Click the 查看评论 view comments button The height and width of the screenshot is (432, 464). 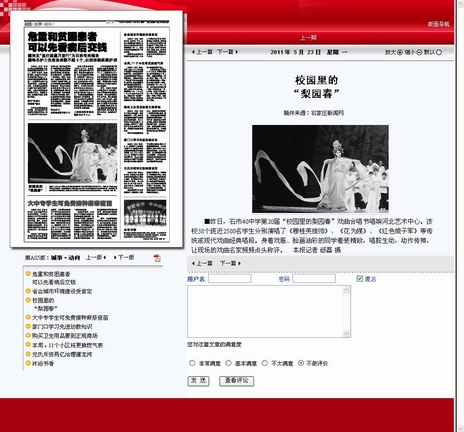tap(237, 381)
